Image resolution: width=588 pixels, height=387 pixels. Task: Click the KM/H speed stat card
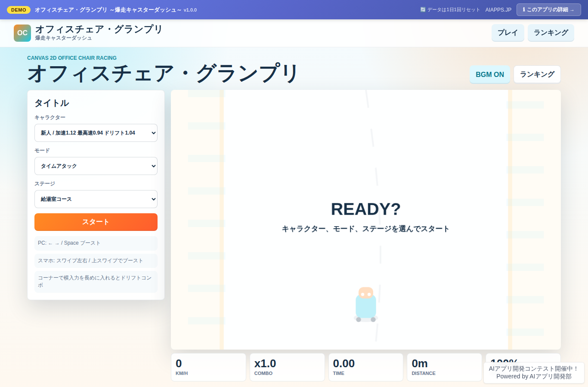pyautogui.click(x=208, y=367)
